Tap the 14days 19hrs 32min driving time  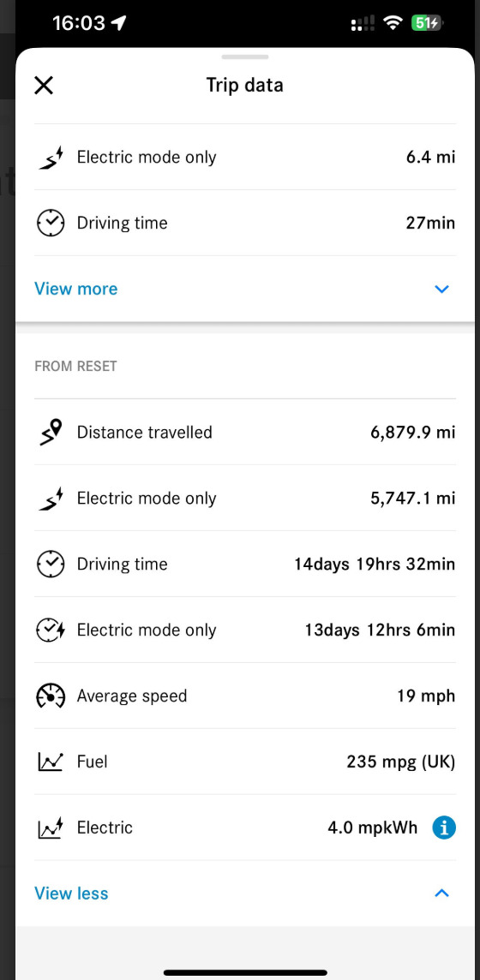[x=375, y=565]
